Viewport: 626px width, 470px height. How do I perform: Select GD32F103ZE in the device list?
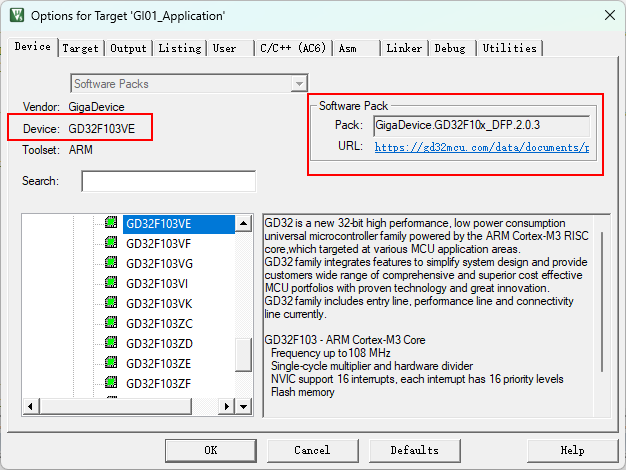[158, 364]
